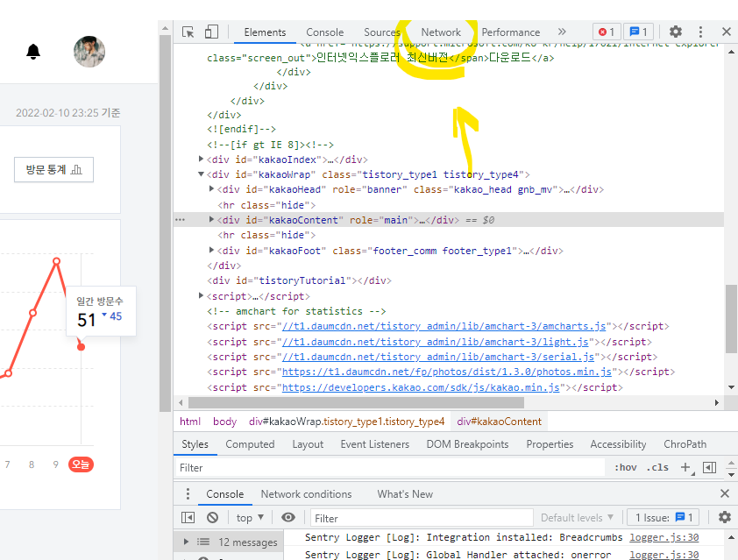Select div#kakaoContent breadcrumb item

[x=499, y=422]
